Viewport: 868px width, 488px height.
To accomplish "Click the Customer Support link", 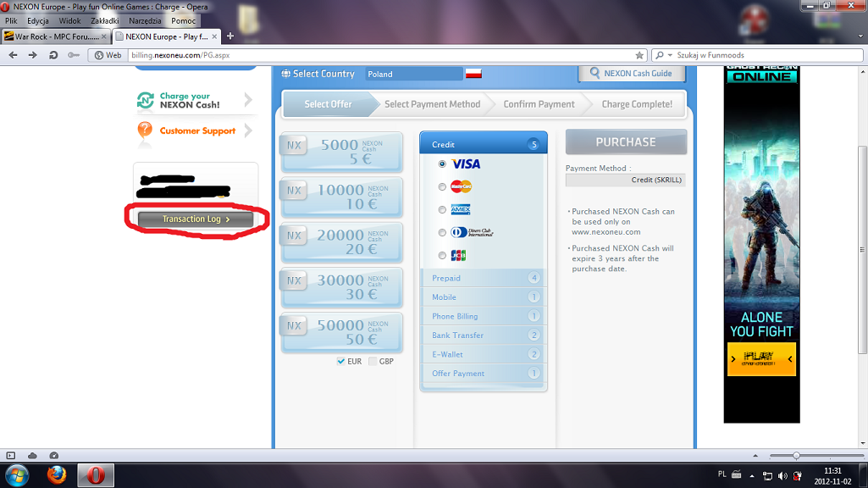I will click(x=197, y=130).
